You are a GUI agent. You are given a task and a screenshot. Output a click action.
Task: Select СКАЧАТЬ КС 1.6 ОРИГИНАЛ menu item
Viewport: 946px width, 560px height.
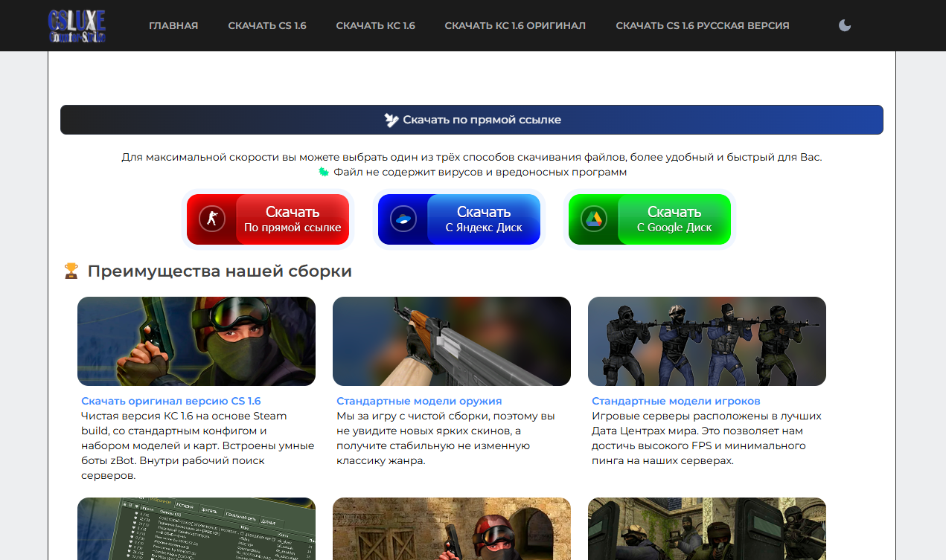[515, 25]
